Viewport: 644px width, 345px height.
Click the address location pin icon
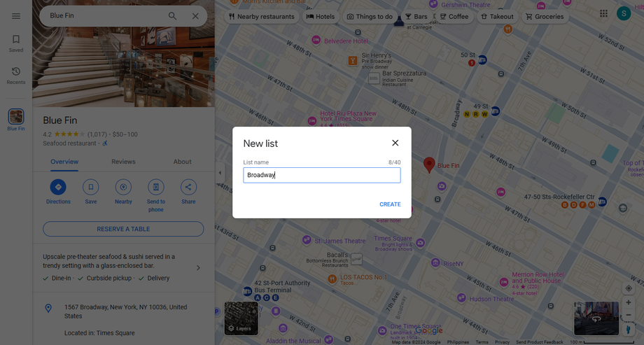48,308
